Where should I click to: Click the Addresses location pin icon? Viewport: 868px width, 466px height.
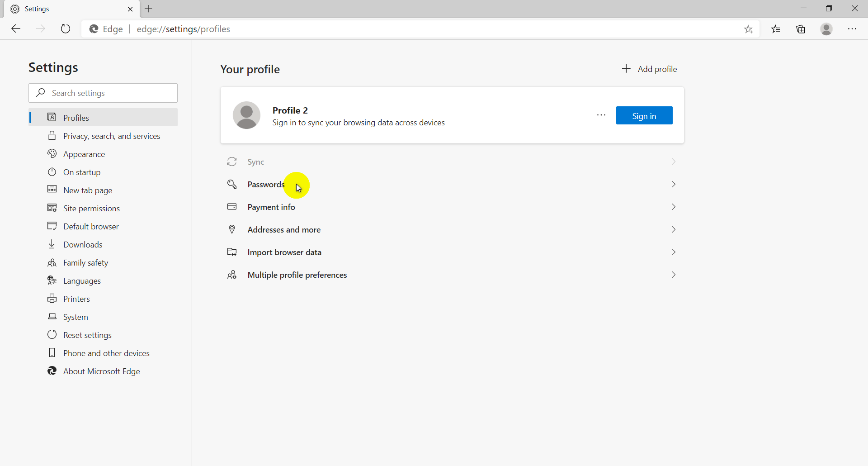[232, 229]
